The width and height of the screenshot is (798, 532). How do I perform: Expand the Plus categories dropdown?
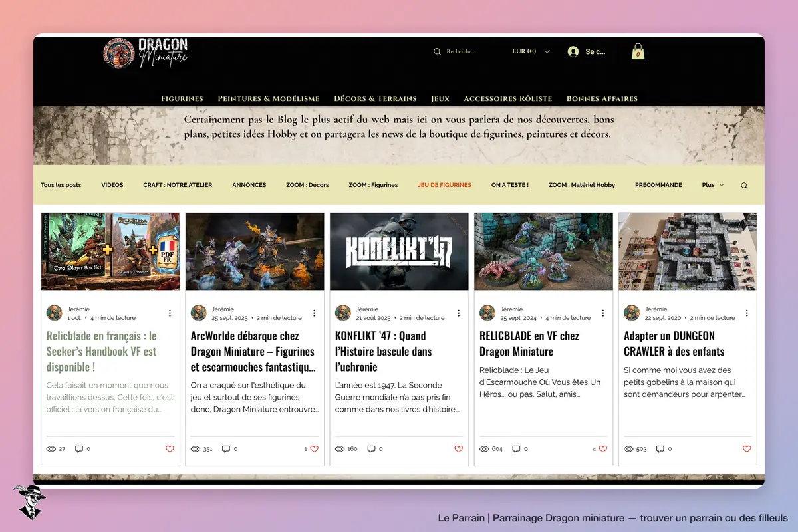click(x=713, y=185)
